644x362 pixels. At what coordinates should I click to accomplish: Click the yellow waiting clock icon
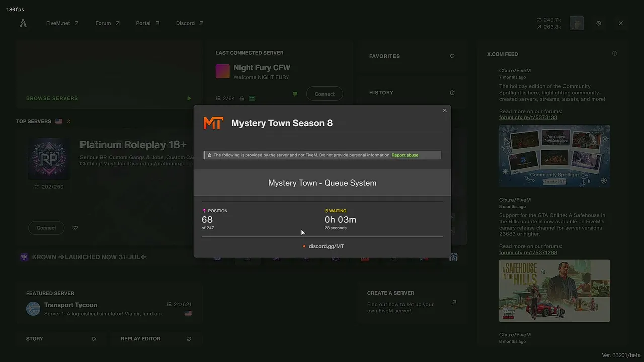coord(326,211)
